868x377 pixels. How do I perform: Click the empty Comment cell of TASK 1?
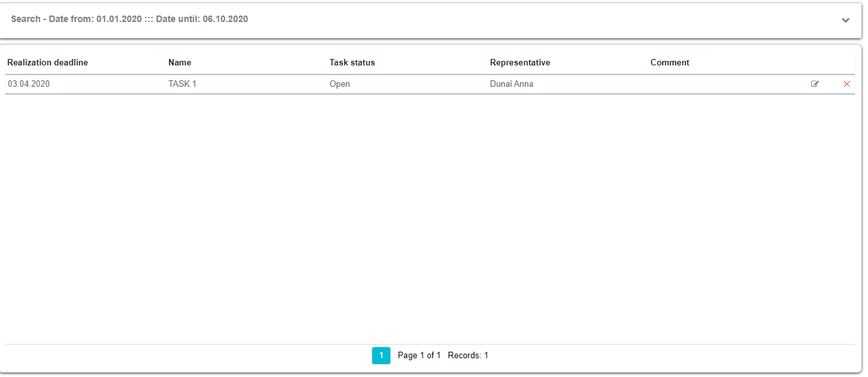click(x=712, y=84)
